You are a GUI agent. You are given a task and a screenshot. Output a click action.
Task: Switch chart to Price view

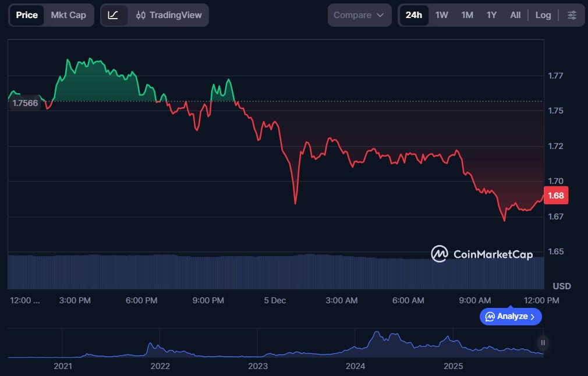pos(27,15)
